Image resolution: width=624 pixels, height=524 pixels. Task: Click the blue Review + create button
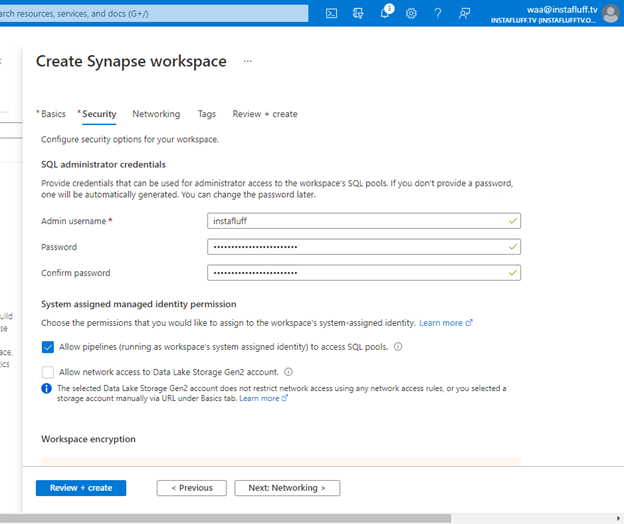(81, 488)
